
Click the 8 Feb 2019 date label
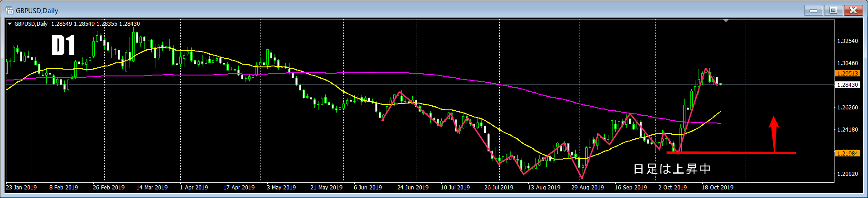pyautogui.click(x=63, y=187)
